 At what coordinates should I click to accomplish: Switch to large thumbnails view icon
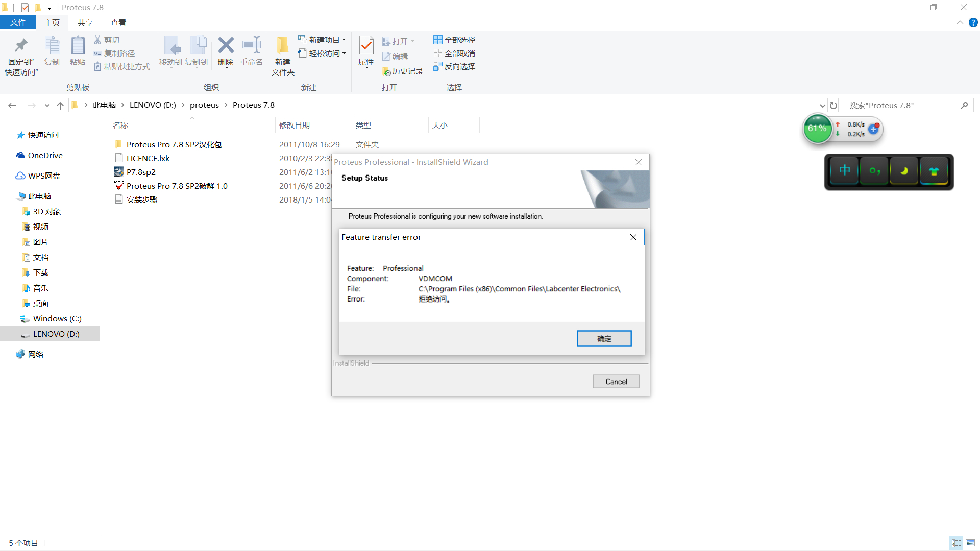(x=970, y=543)
